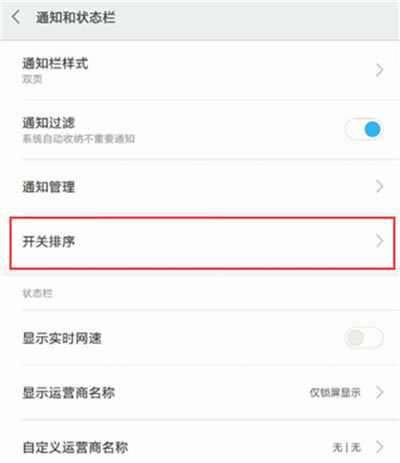Click chevron beside 开关排序
The width and height of the screenshot is (400, 463).
point(379,241)
